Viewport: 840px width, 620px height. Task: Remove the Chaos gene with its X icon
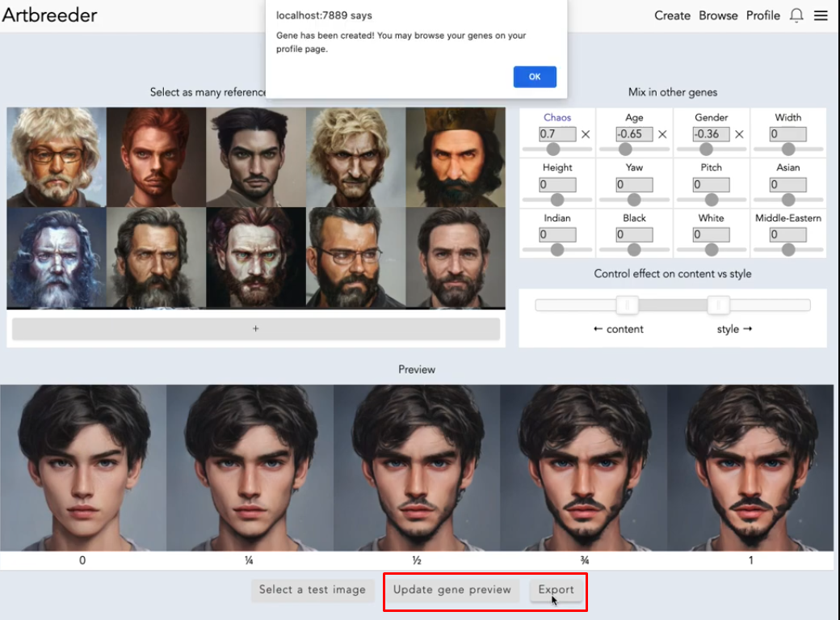586,133
